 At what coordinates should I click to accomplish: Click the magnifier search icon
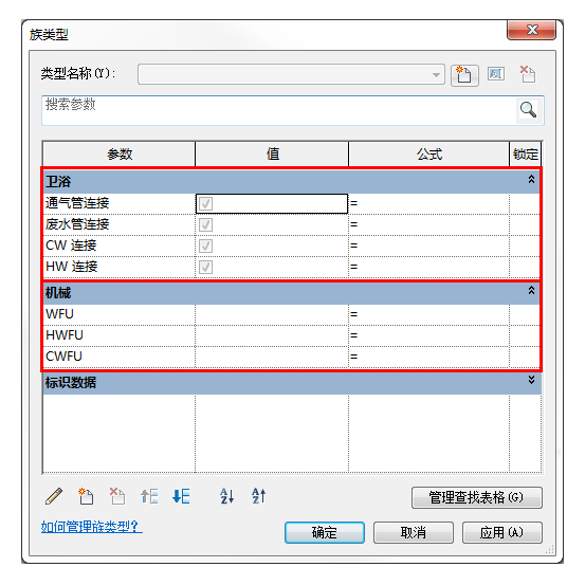click(528, 110)
